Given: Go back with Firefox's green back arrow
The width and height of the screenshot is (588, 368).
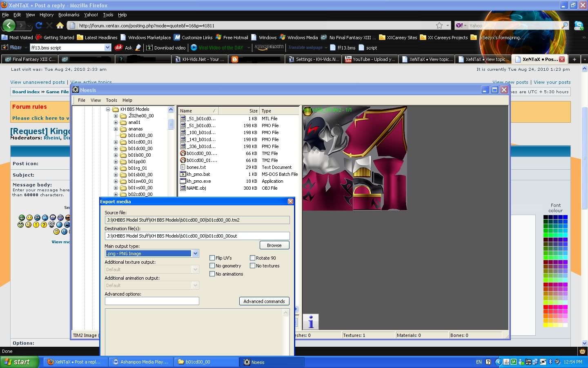Looking at the screenshot, I should 9,25.
